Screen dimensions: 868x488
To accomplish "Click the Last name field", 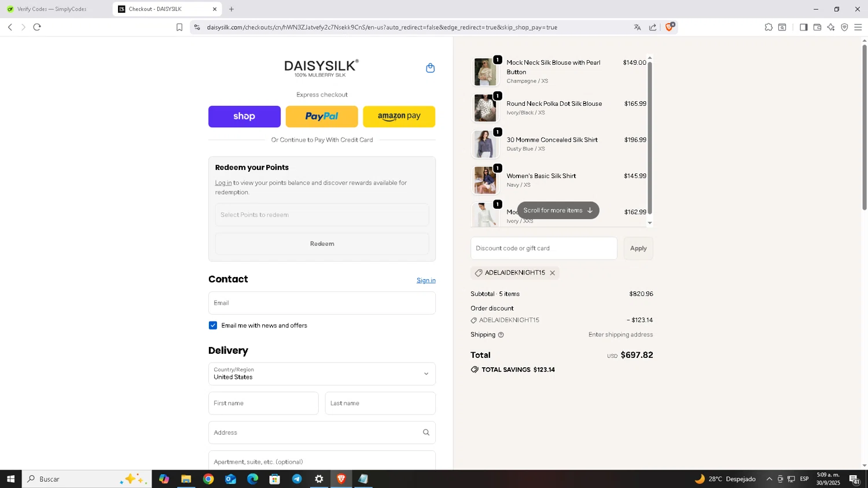I will tap(380, 404).
